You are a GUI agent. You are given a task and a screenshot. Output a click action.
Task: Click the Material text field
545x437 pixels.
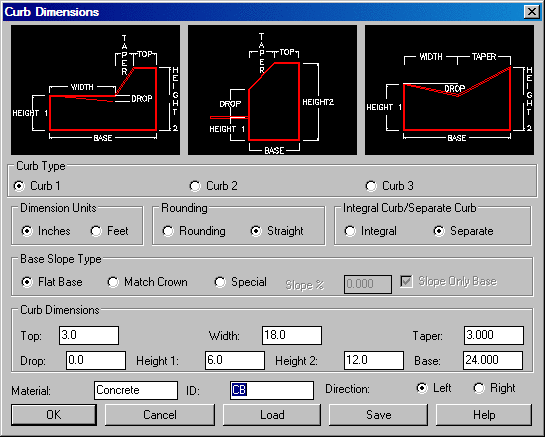136,390
